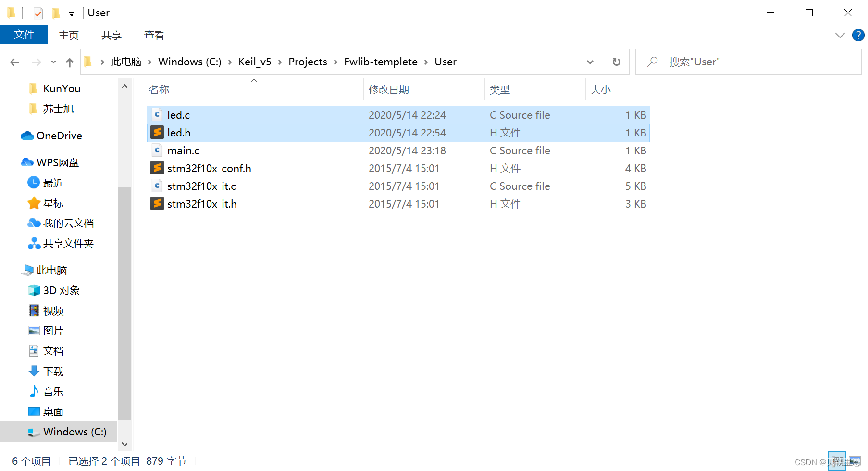Click the 下载 download arrow icon

point(34,371)
